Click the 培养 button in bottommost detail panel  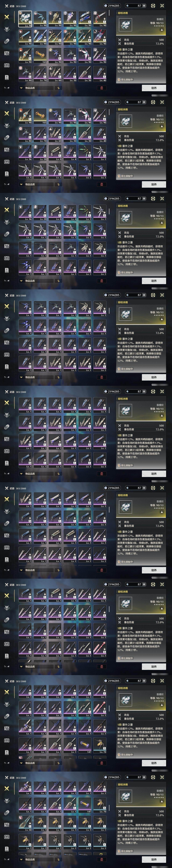click(154, 860)
